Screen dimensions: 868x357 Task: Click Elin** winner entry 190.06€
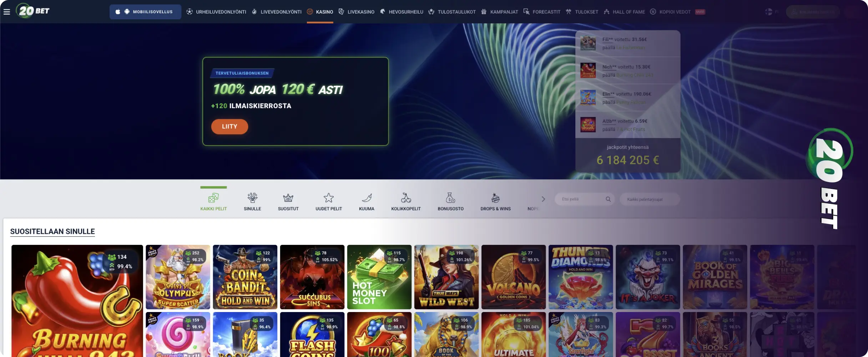click(628, 98)
